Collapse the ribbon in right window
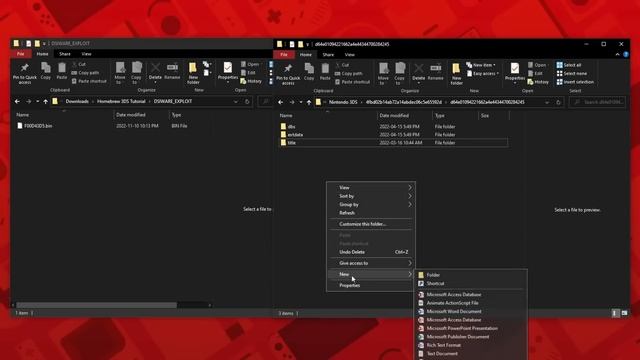640x360 pixels. pyautogui.click(x=617, y=54)
